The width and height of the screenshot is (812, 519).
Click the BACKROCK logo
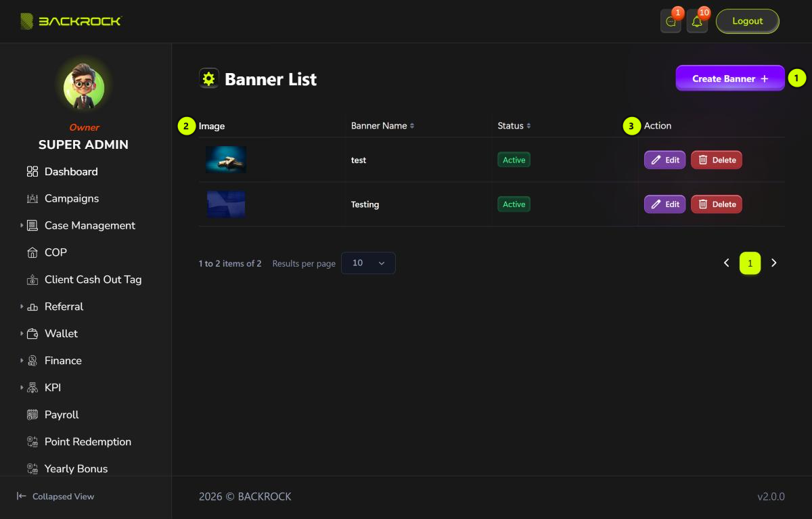[70, 21]
